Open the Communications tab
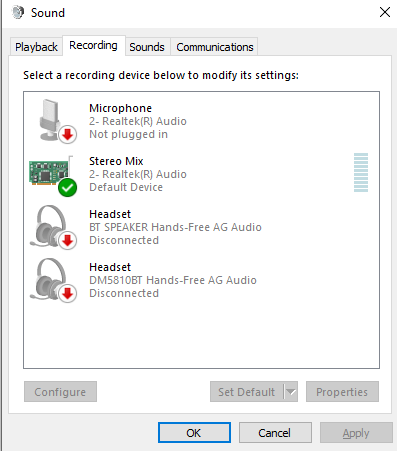The width and height of the screenshot is (397, 451). point(215,47)
